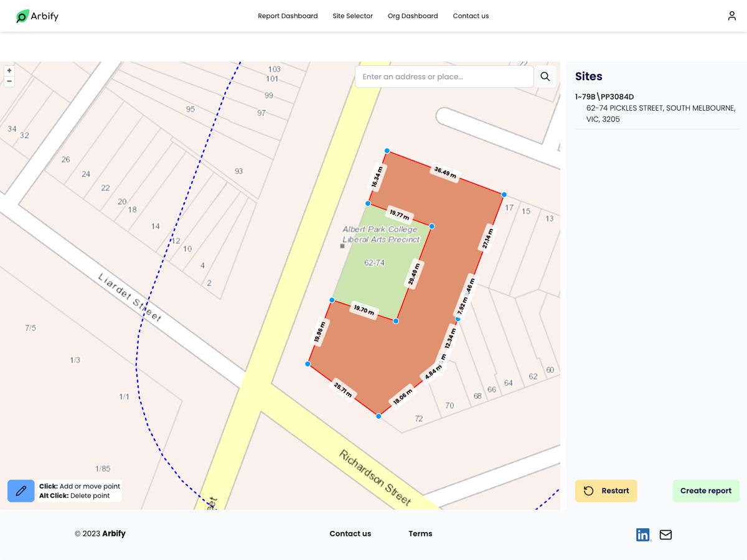Navigate to the Site Selector page

coord(352,16)
